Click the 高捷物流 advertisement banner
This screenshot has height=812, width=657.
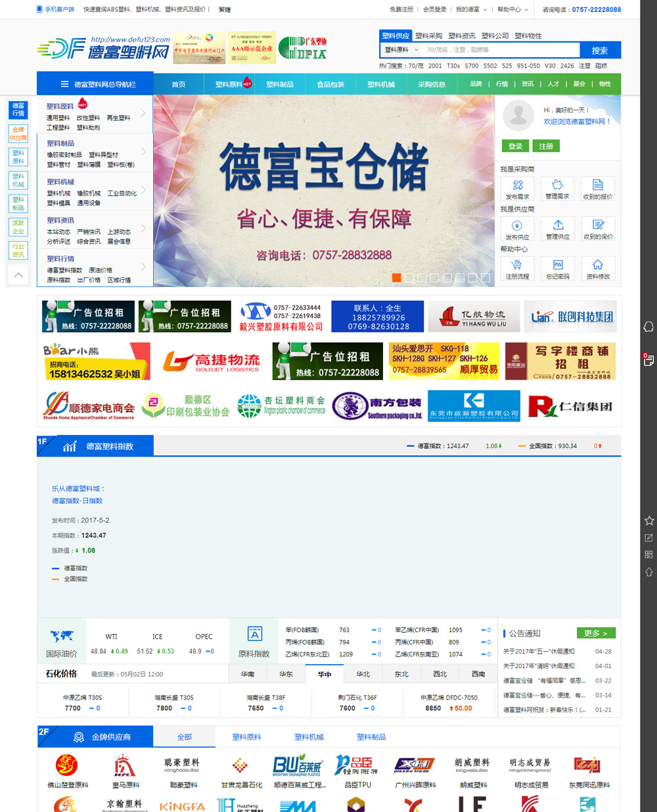point(212,361)
